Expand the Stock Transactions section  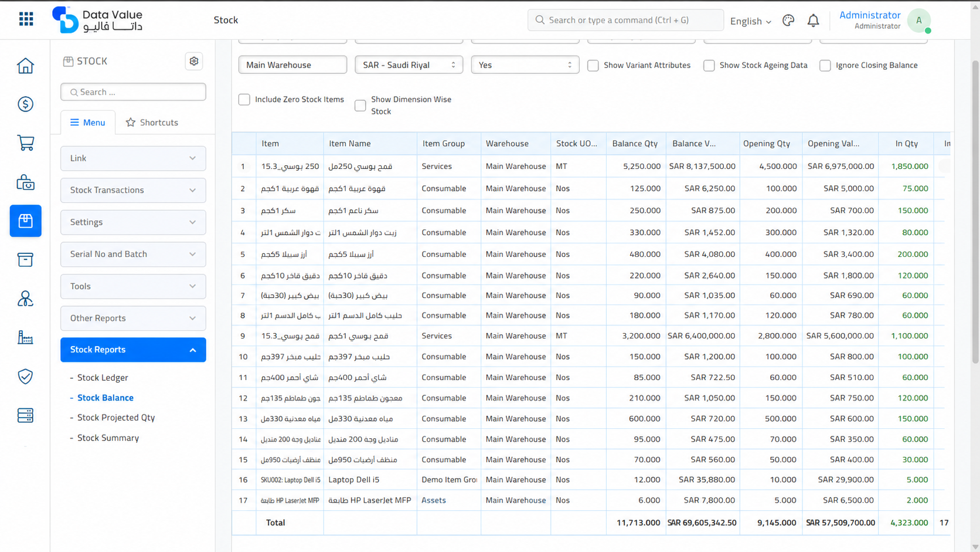[x=133, y=190]
